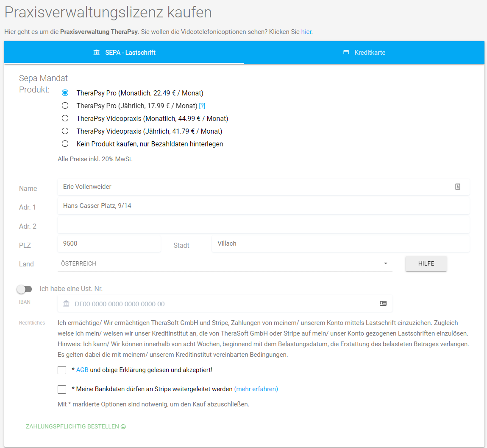This screenshot has height=448, width=487.
Task: Toggle the Ich habe eine Ust. Nr. switch
Action: click(x=25, y=289)
